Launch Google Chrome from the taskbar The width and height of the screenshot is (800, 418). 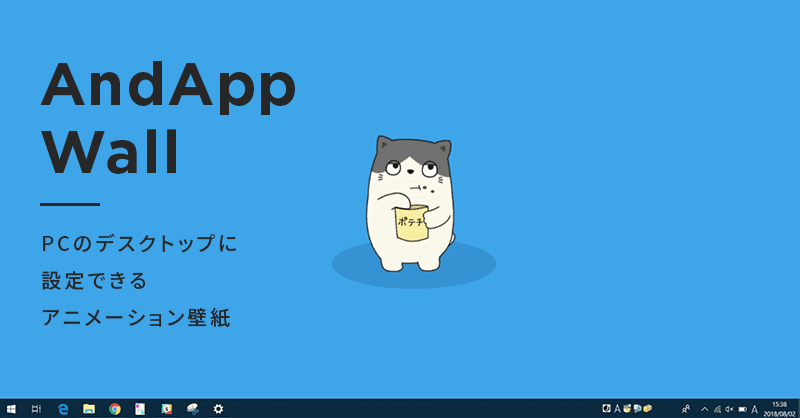coord(115,409)
